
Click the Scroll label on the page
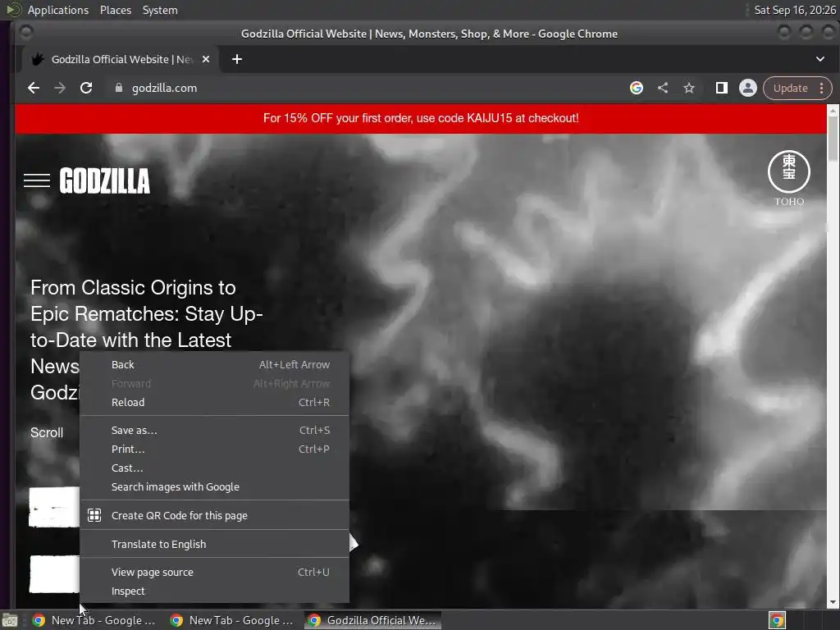pyautogui.click(x=47, y=433)
